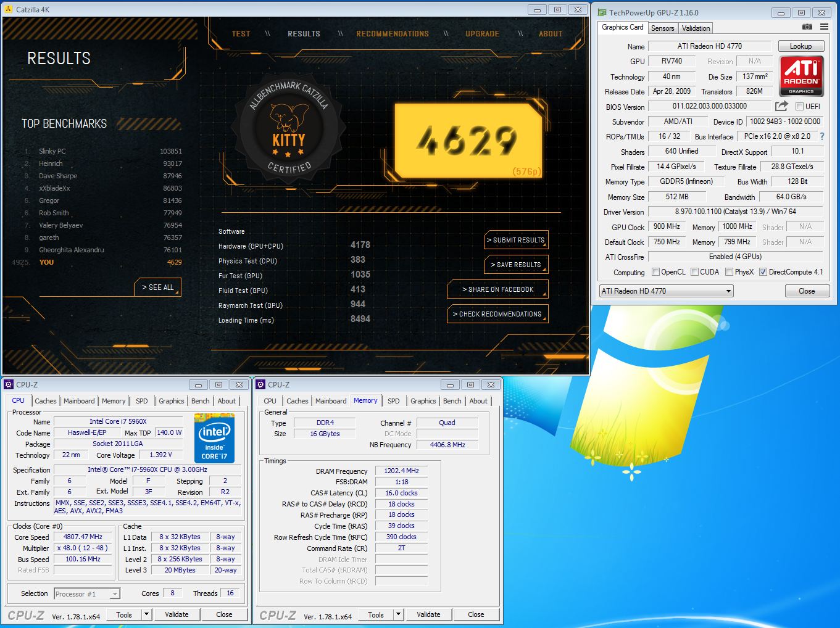Open the SPD tab in right CPU-Z
840x628 pixels.
393,401
